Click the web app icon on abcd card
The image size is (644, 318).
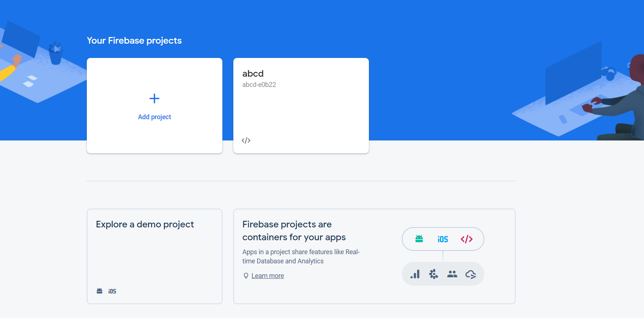[246, 140]
